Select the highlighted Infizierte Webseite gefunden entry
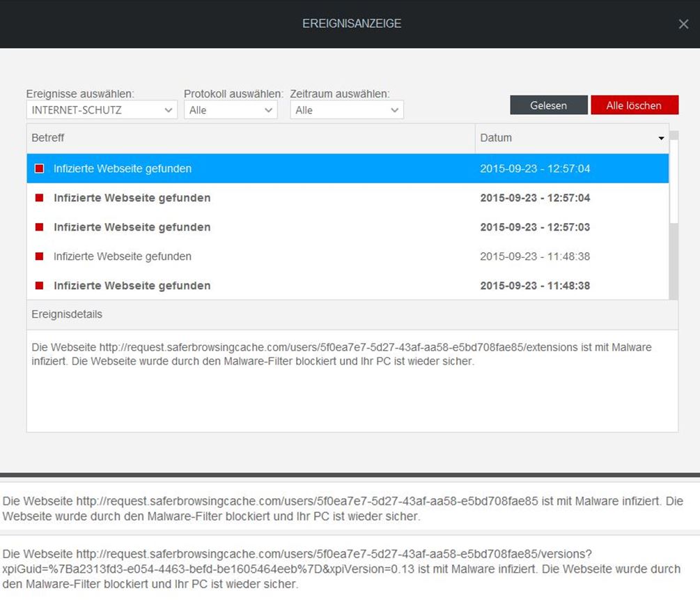Screen dimensions: 700x600 tap(348, 169)
